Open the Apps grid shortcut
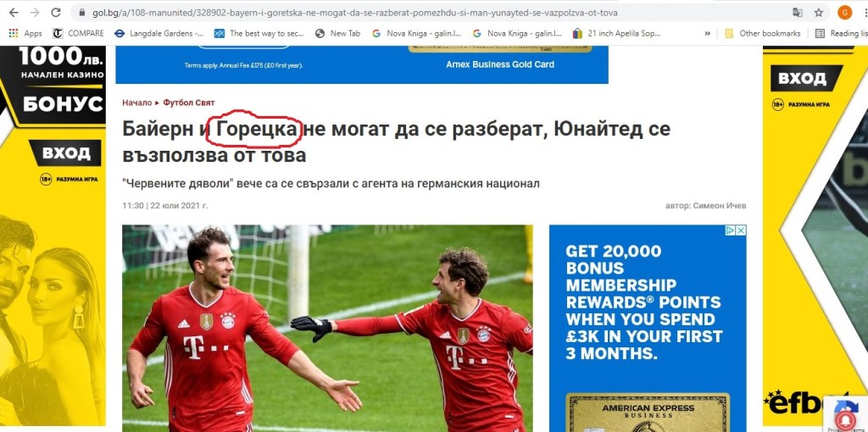Viewport: 868px width, 432px height. click(25, 33)
